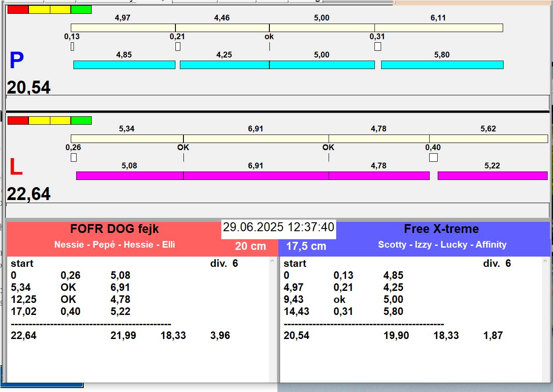Click the second yellow light in lane L
553x392 pixels.
(x=60, y=120)
